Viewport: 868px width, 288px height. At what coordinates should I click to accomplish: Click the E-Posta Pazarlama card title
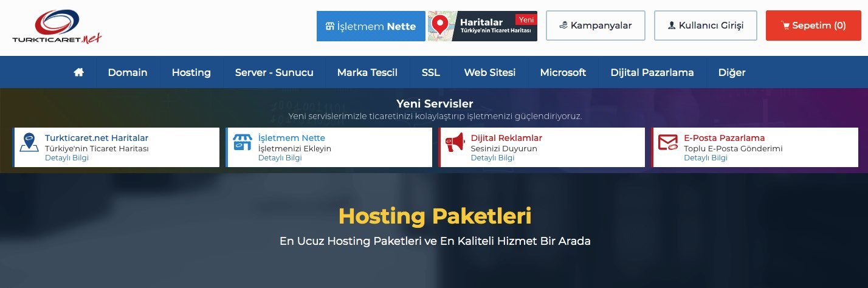pyautogui.click(x=725, y=138)
